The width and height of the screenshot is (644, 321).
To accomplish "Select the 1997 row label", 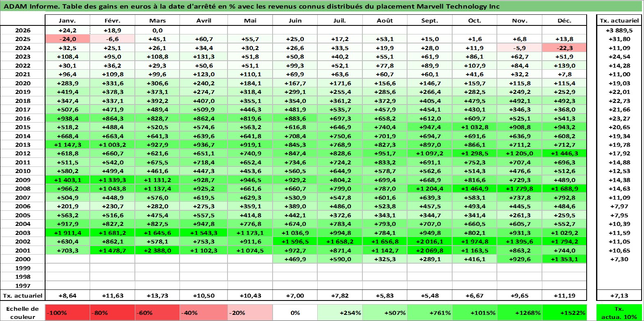I will click(23, 286).
